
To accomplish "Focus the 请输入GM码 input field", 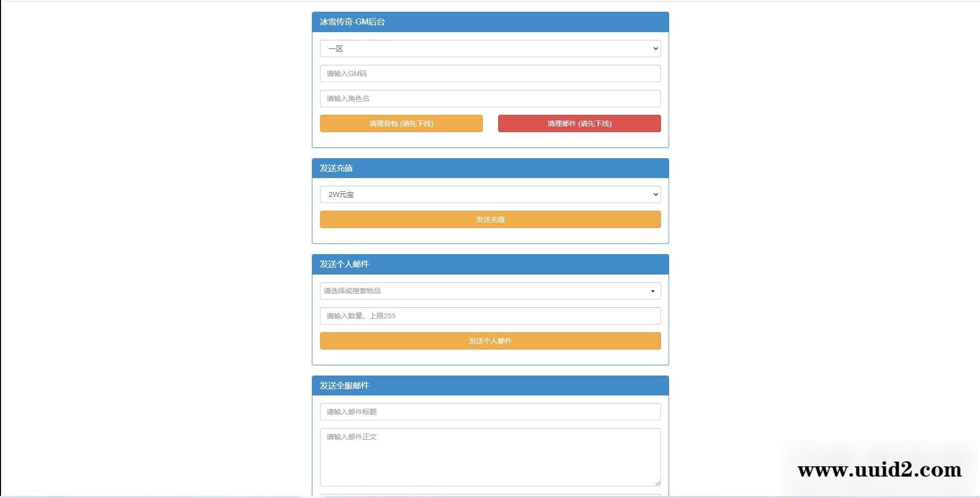I will (x=489, y=73).
